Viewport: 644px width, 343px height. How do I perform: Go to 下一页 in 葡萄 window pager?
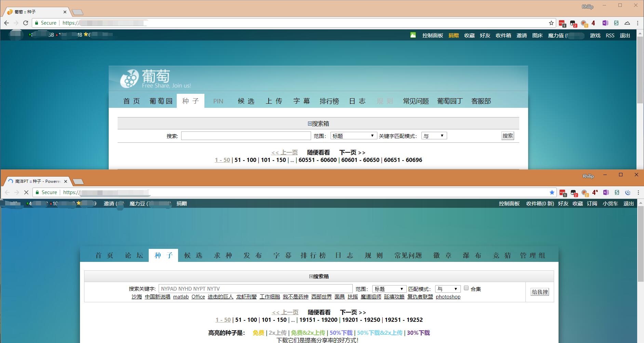coord(352,152)
